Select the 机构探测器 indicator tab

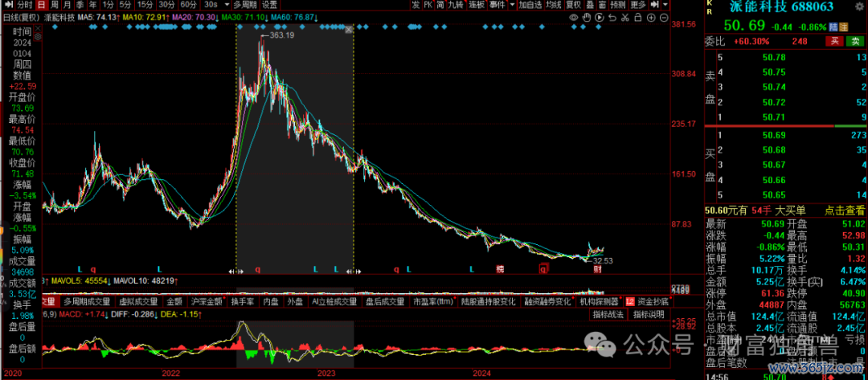(599, 302)
